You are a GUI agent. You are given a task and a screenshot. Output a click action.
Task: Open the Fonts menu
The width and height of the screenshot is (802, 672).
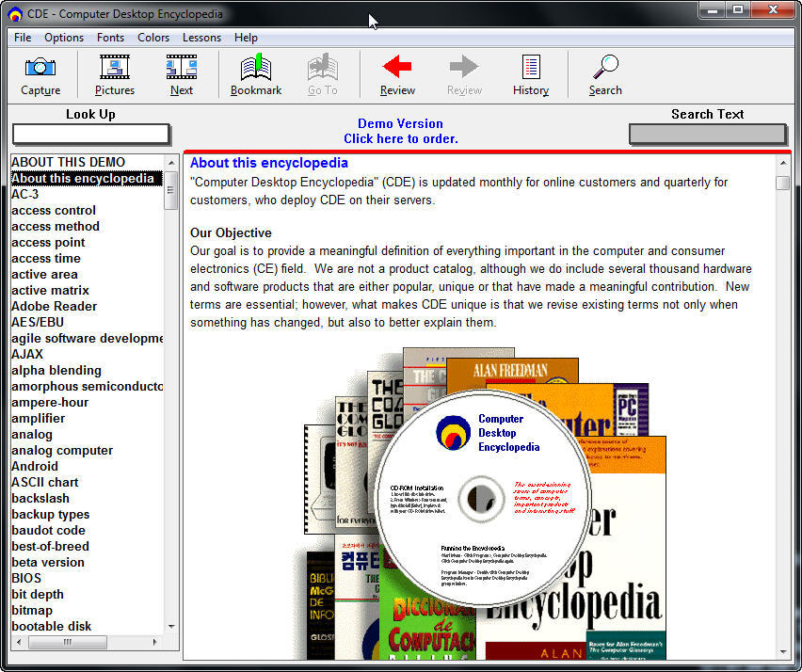pyautogui.click(x=110, y=38)
